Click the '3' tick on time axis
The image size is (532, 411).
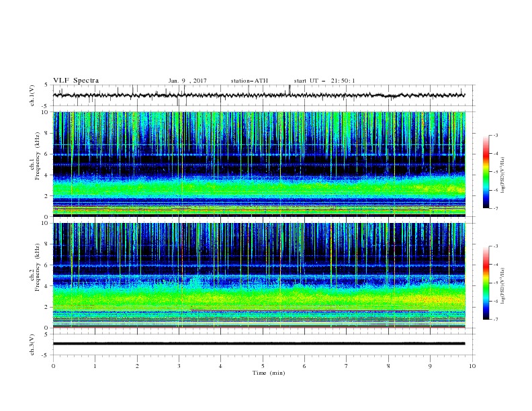[x=179, y=366]
